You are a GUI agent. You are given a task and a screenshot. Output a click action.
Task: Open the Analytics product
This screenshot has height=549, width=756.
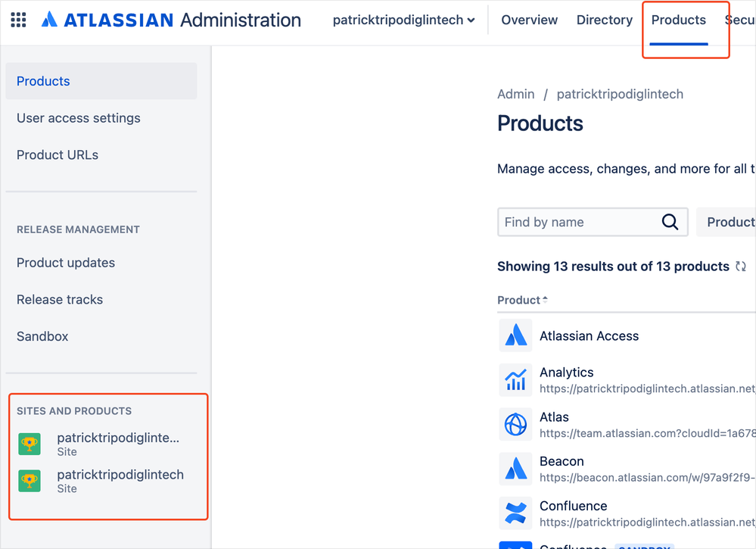click(x=567, y=373)
